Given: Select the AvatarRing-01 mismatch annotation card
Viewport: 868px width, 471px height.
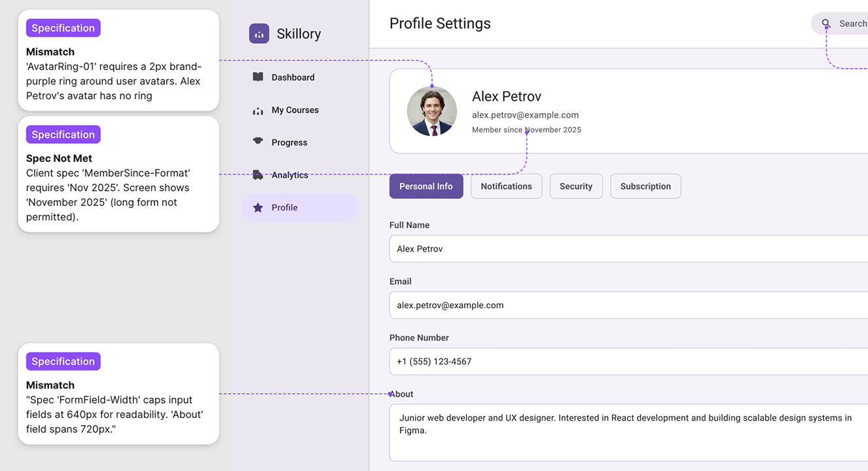Looking at the screenshot, I should click(x=118, y=60).
